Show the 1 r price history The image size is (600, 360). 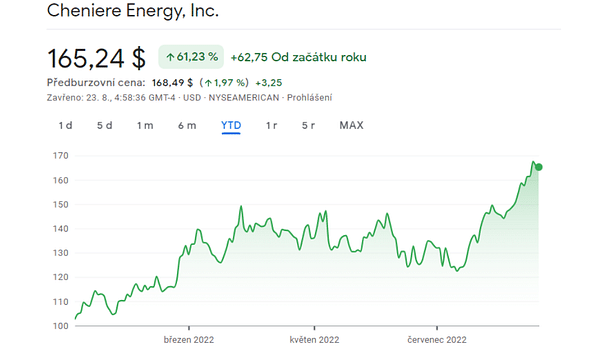272,125
